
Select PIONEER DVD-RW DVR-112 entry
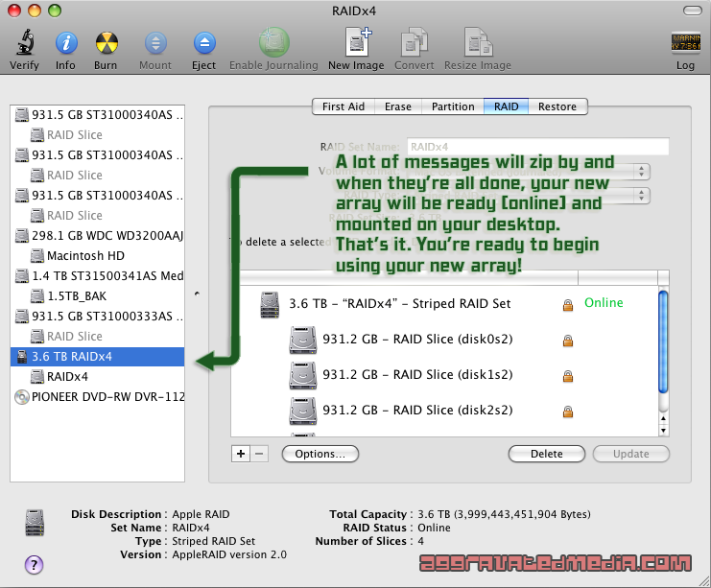point(98,397)
